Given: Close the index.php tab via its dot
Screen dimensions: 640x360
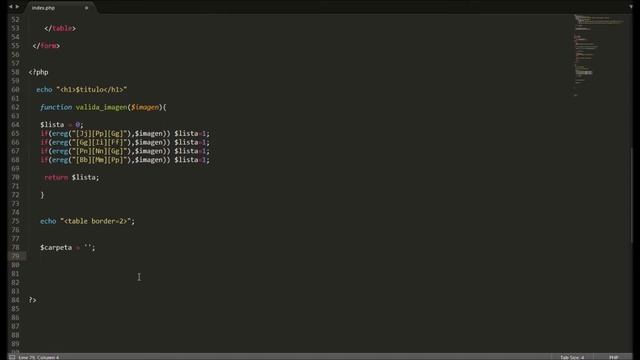Looking at the screenshot, I should pyautogui.click(x=86, y=8).
